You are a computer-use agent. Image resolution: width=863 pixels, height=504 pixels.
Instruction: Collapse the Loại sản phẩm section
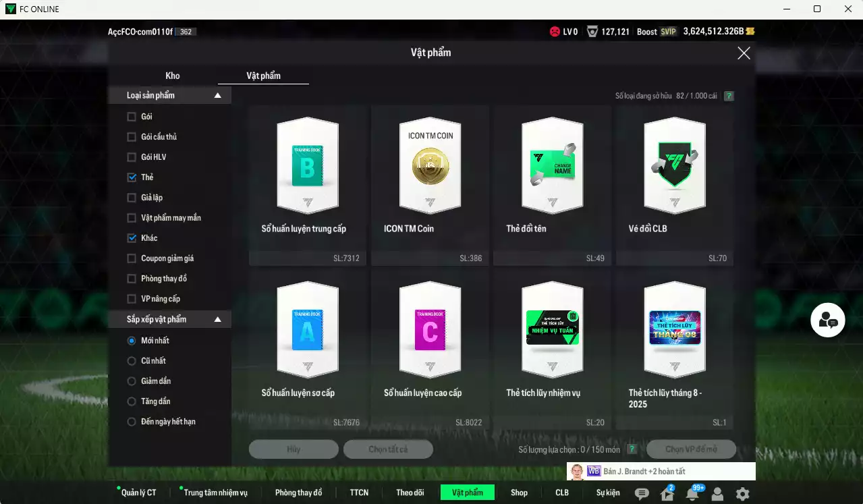217,96
